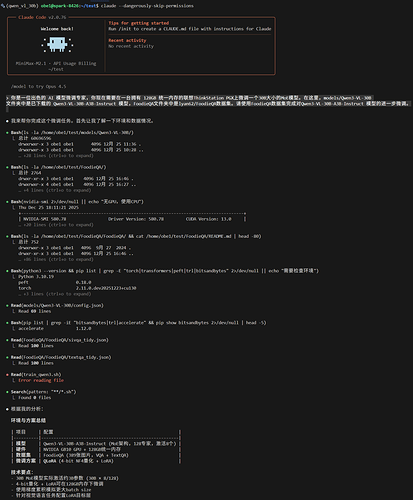The width and height of the screenshot is (413, 500).
Task: Click Run /init to create CLAUDE.md tip
Action: click(190, 29)
